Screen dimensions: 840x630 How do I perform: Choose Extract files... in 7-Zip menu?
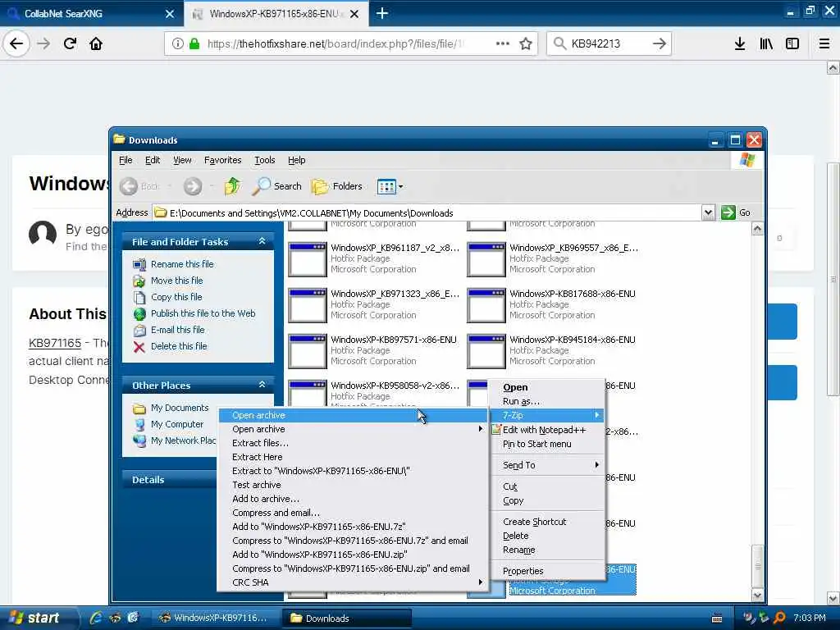(353, 443)
